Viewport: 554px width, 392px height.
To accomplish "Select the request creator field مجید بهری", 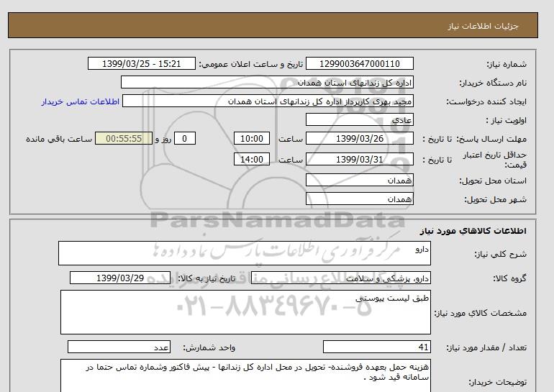I will click(268, 101).
